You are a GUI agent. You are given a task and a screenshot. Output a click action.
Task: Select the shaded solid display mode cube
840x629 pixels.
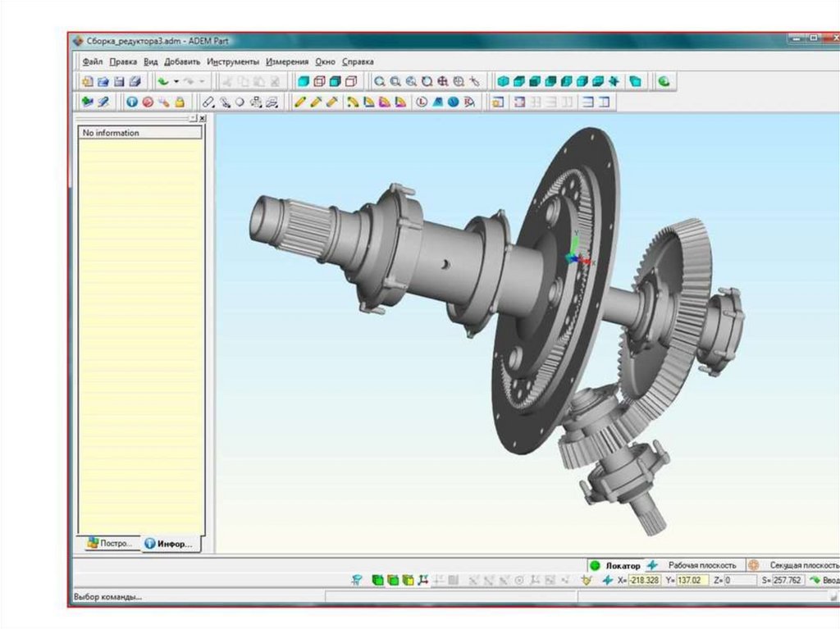304,81
